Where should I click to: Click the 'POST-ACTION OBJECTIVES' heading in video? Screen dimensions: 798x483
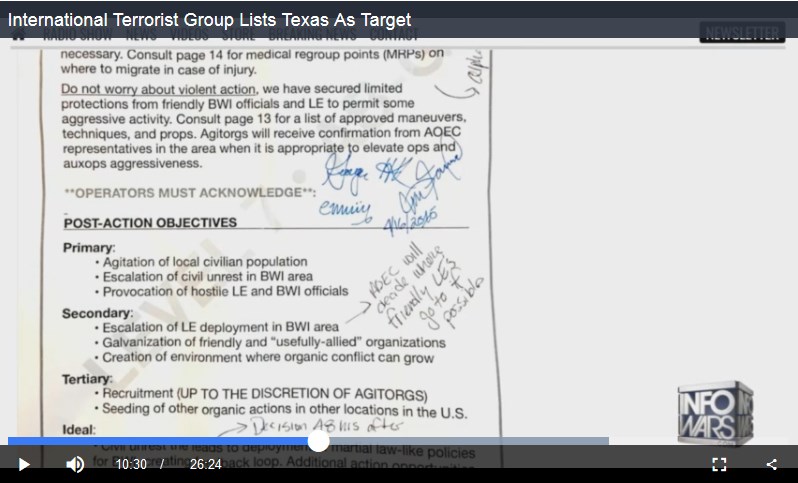click(x=150, y=223)
